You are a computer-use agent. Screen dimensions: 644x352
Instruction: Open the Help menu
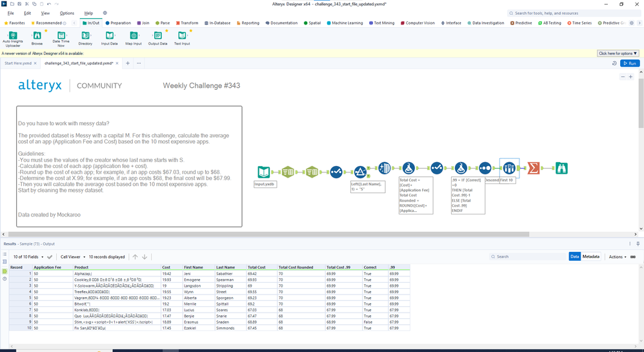point(88,13)
